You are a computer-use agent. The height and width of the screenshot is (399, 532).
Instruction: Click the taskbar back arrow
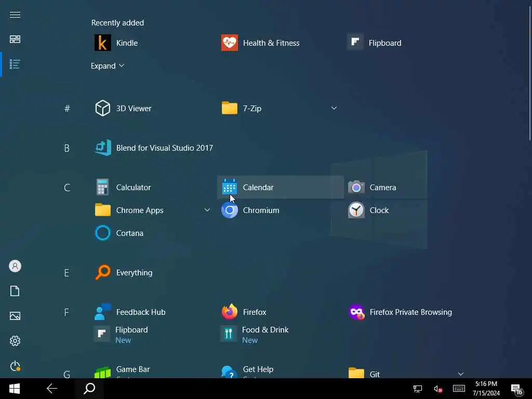pyautogui.click(x=52, y=389)
